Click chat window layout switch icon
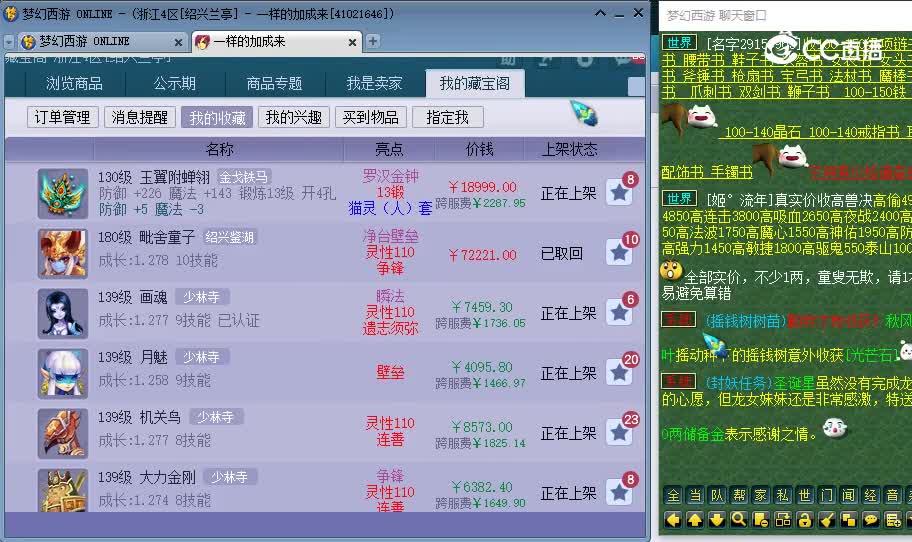912x542 pixels. (x=783, y=520)
